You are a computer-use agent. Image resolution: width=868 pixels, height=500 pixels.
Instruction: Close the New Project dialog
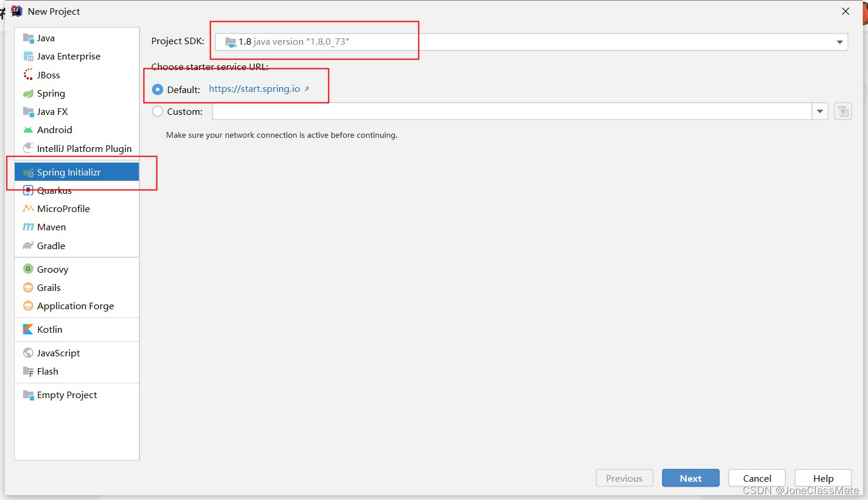click(x=846, y=11)
